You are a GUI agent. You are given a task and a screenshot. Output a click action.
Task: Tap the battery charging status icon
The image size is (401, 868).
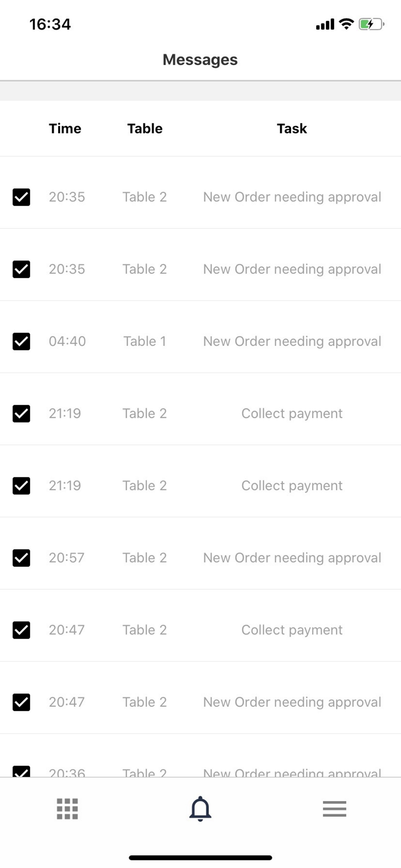point(371,24)
